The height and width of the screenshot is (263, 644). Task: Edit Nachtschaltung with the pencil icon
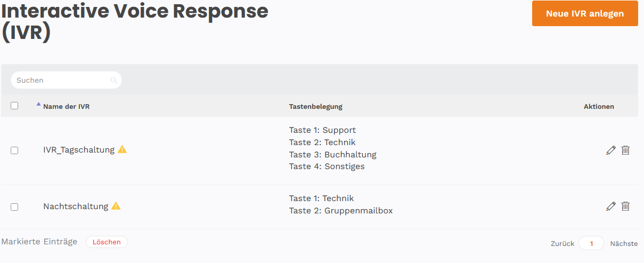click(x=610, y=206)
